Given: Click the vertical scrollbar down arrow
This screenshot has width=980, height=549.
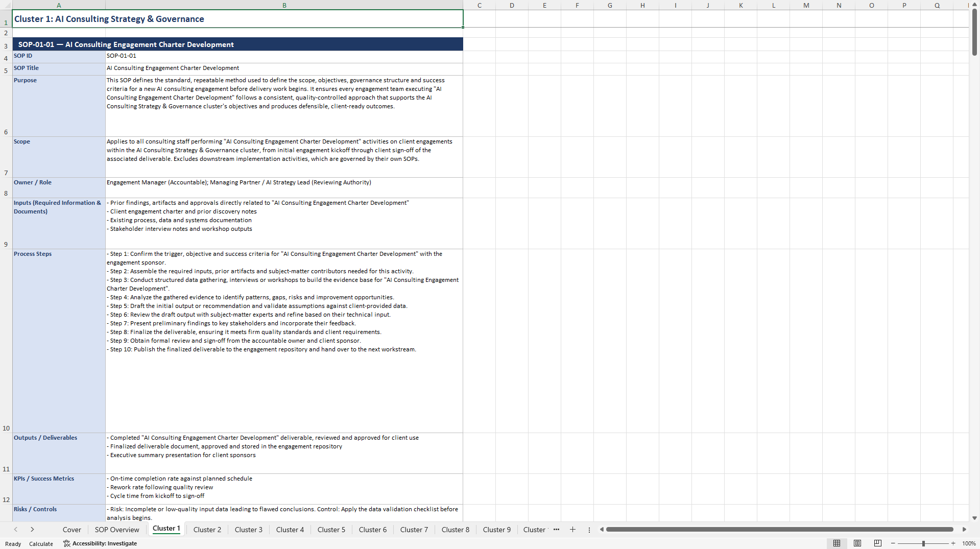Looking at the screenshot, I should 974,518.
